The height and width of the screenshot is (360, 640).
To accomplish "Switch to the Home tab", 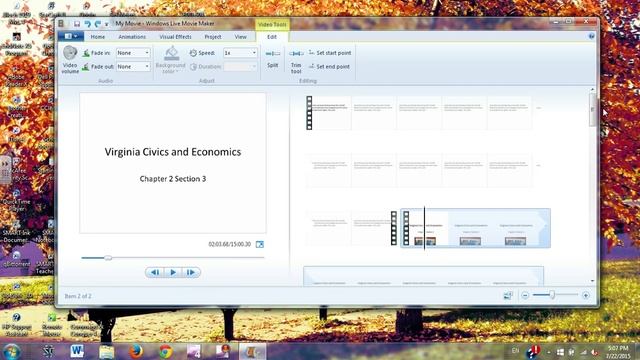I will click(98, 37).
